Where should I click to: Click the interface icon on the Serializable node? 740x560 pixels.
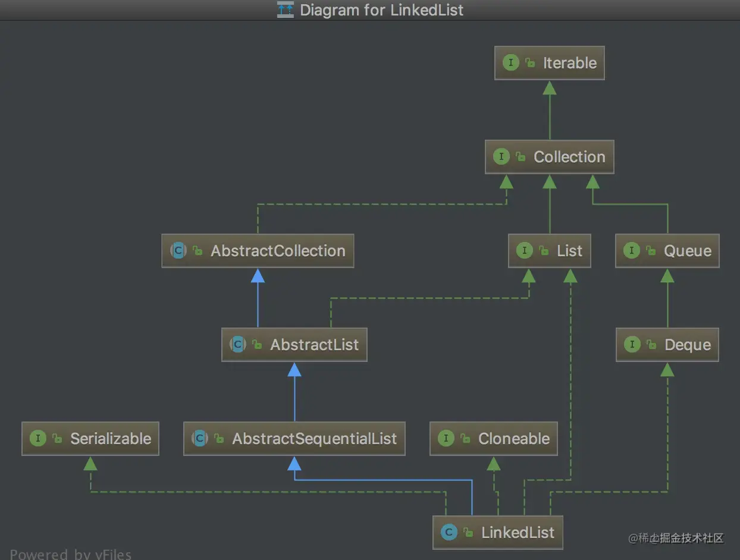38,438
